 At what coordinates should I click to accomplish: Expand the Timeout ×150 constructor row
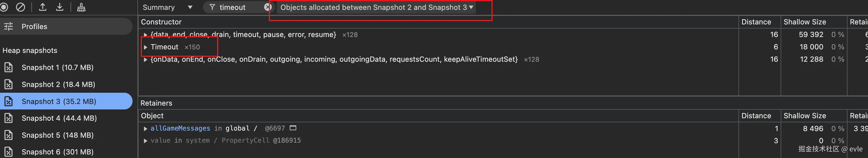click(145, 47)
